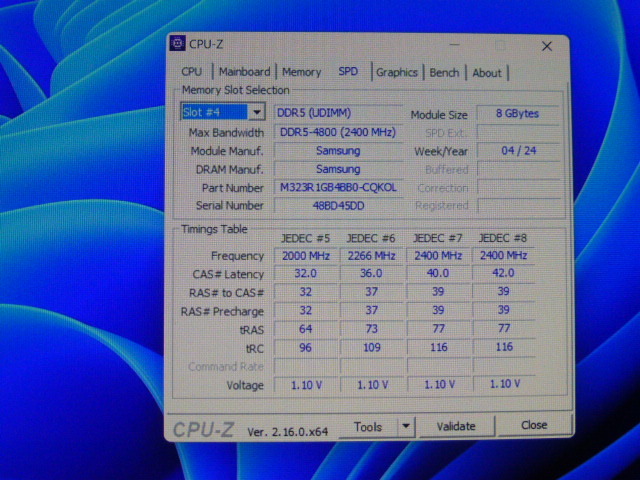Screen dimensions: 640x480
Task: Click the tRC value 109
Action: [x=371, y=348]
